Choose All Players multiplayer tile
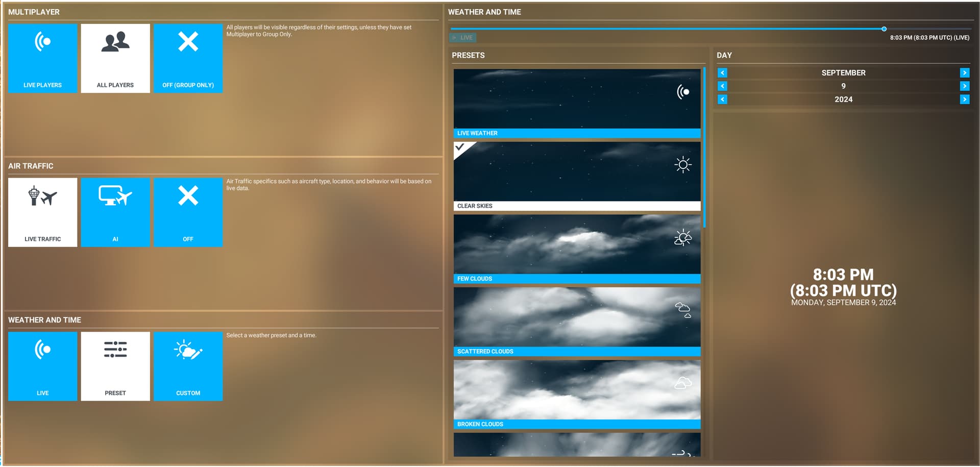 pos(115,58)
